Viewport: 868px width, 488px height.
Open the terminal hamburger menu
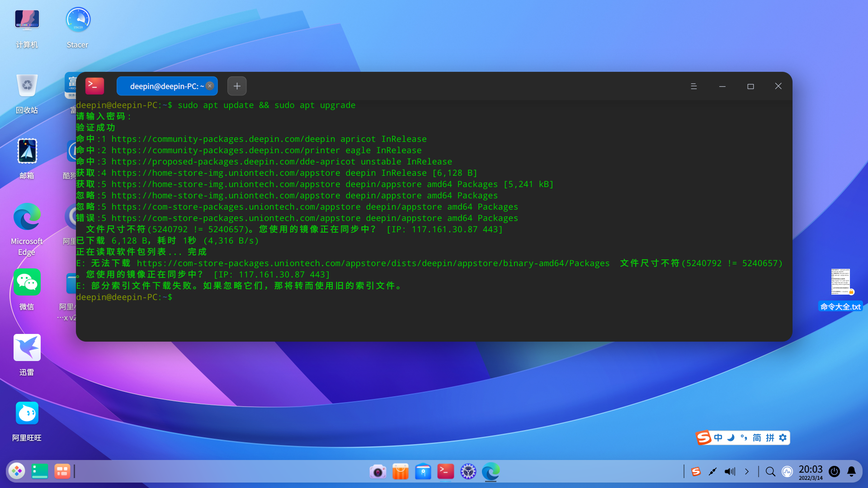point(694,86)
